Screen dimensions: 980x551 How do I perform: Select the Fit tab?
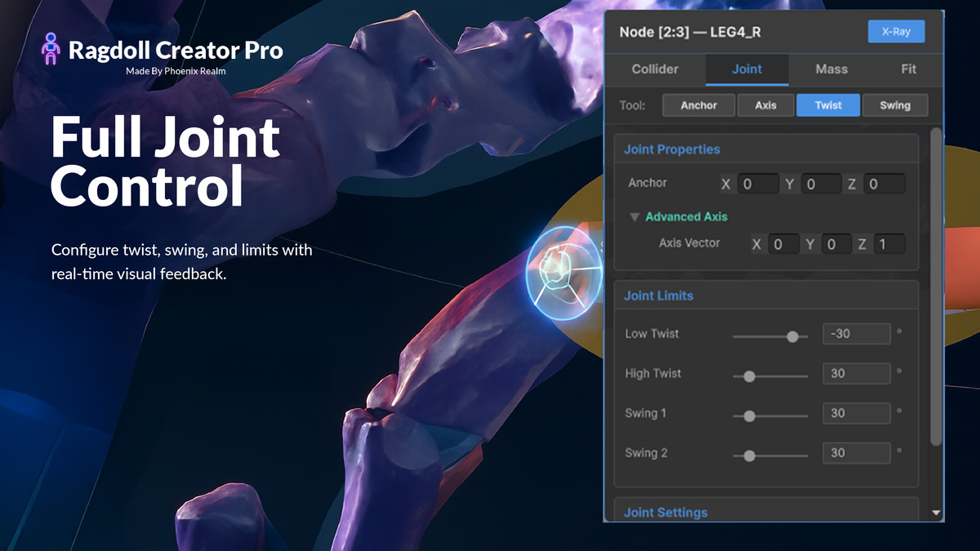[909, 69]
